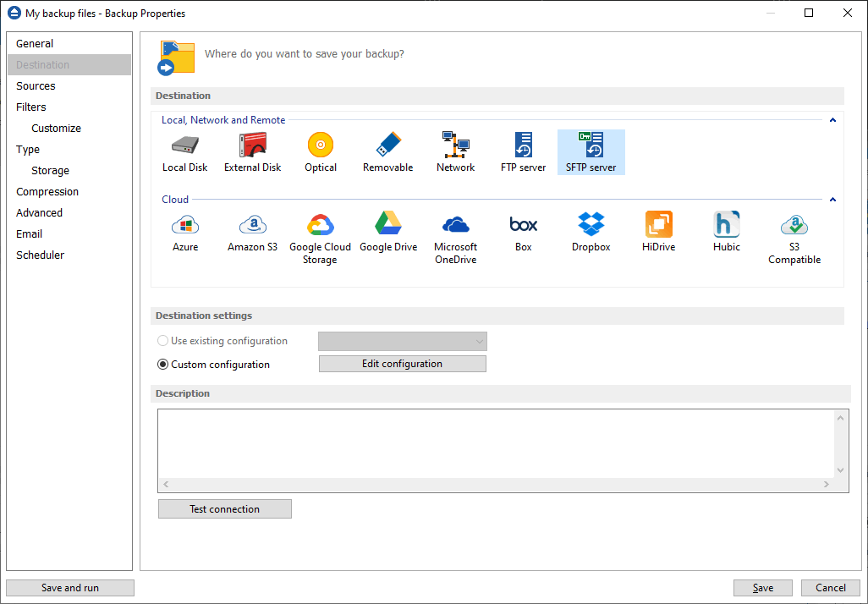Cancel the backup properties dialog
Screen dimensions: 868x604
831,587
